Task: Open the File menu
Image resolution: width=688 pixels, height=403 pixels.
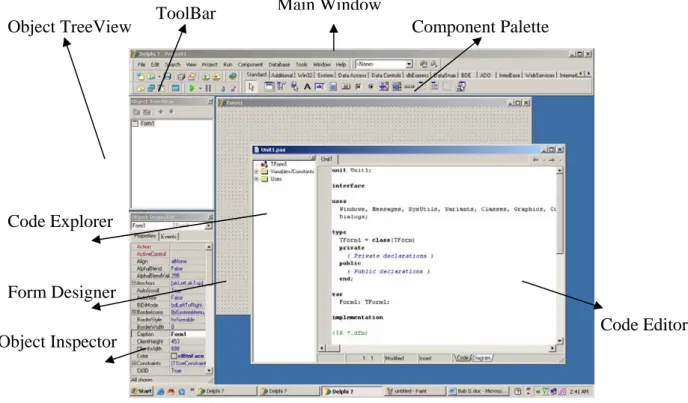Action: pos(141,65)
